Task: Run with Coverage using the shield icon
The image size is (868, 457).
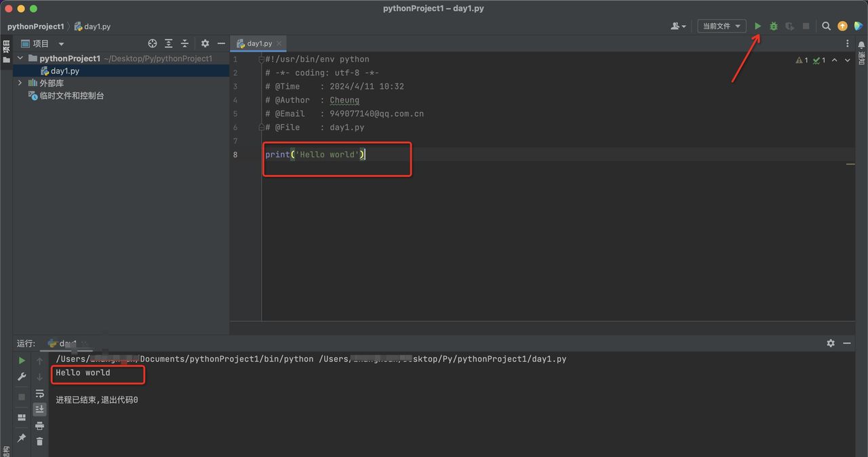Action: coord(789,26)
